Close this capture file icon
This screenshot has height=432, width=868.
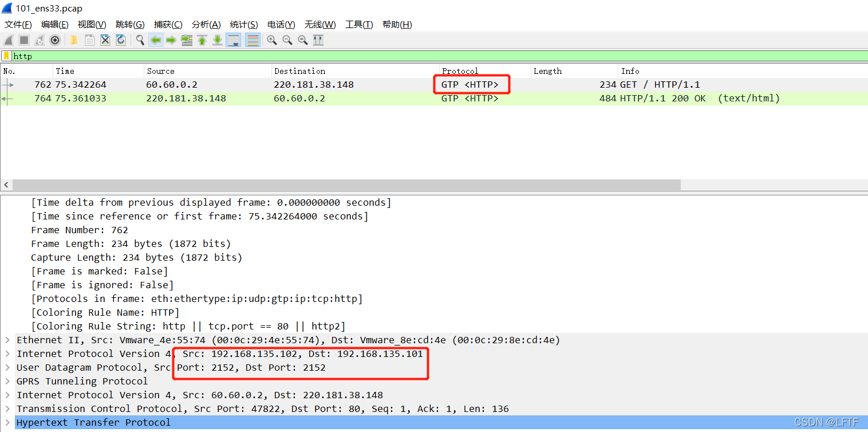pyautogui.click(x=105, y=40)
